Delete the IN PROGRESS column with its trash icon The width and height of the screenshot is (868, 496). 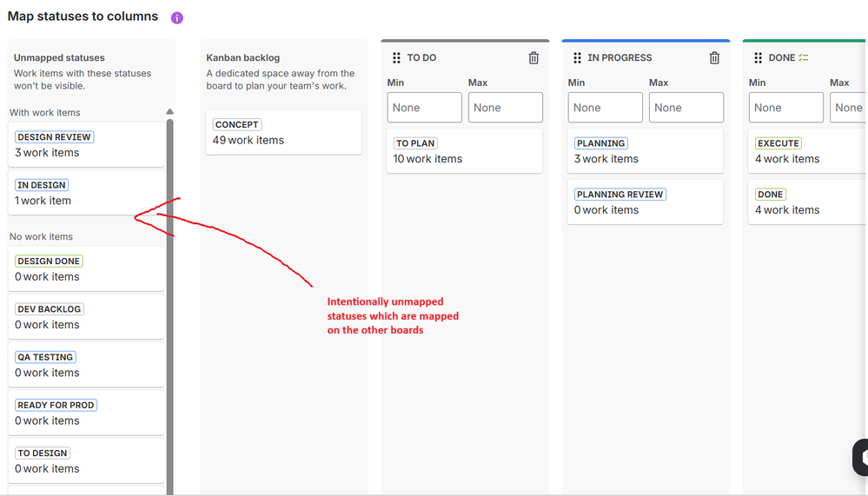(714, 57)
